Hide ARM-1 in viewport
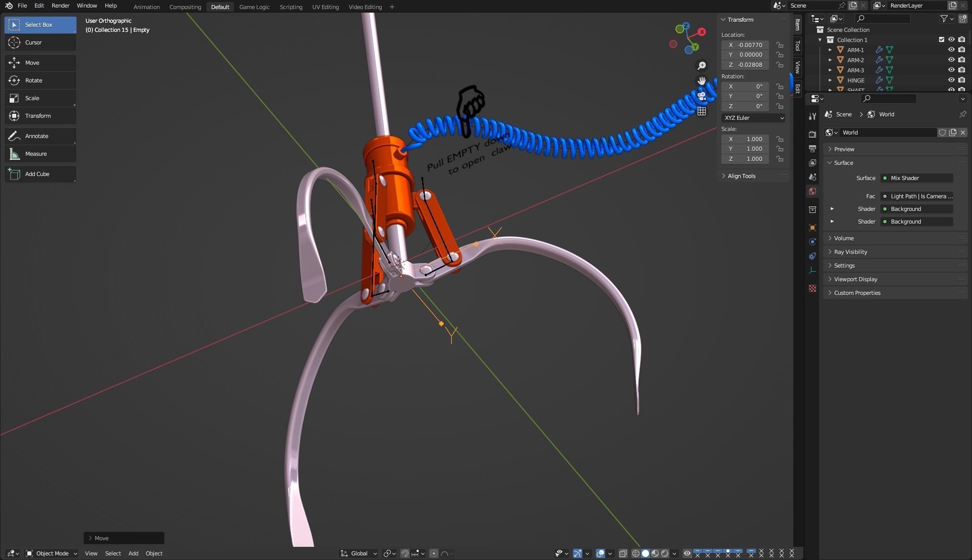 (x=951, y=50)
